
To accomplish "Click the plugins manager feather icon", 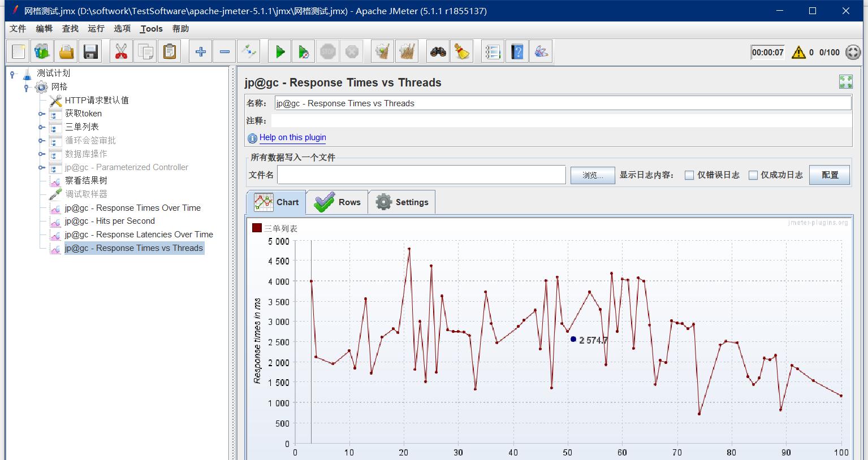I will [x=541, y=52].
